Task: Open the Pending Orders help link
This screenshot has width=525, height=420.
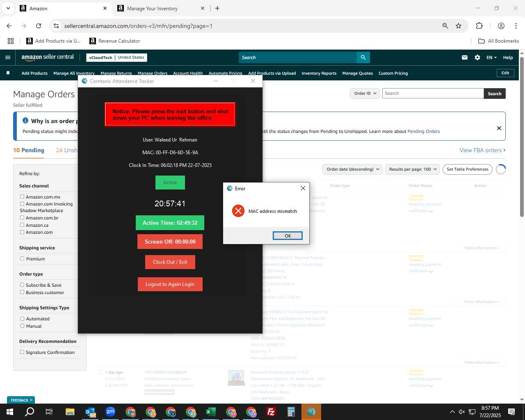Action: [x=424, y=131]
